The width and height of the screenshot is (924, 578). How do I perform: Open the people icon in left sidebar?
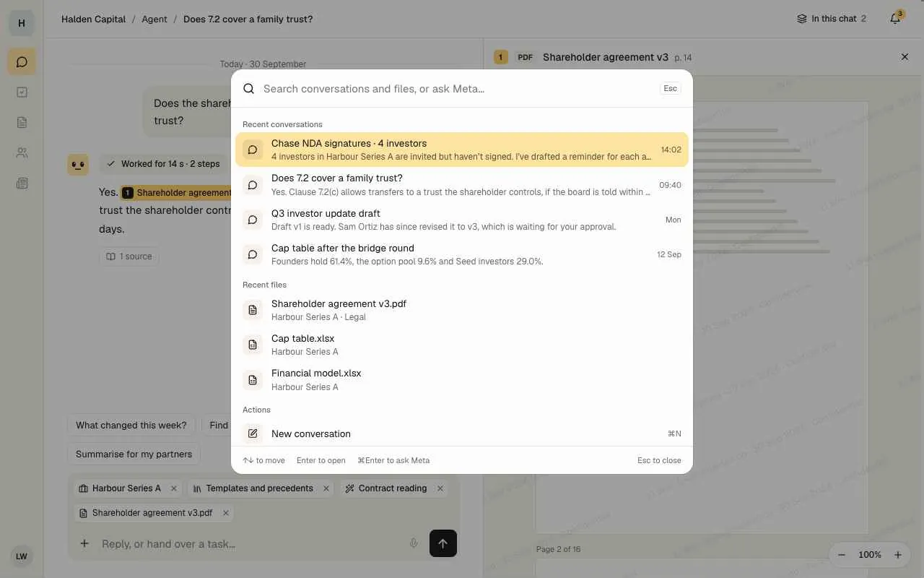click(x=22, y=153)
